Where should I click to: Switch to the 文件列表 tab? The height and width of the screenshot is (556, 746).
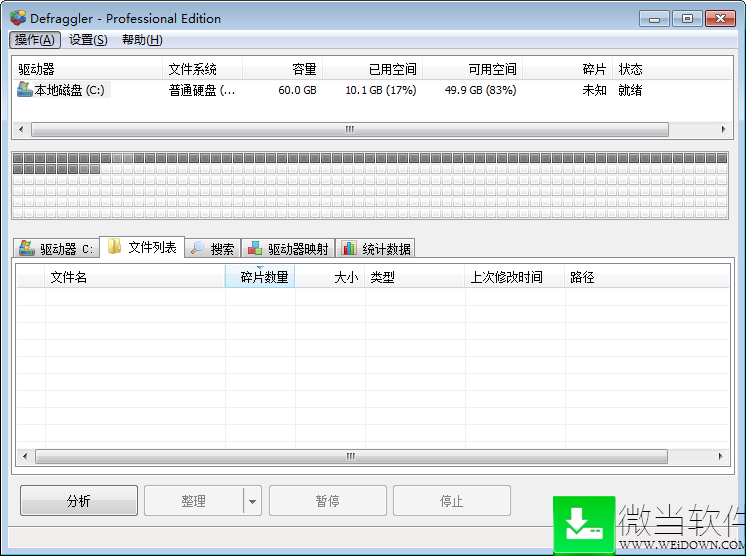pos(142,247)
